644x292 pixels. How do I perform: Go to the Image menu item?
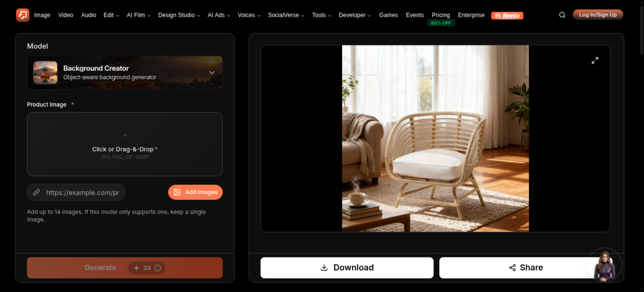(42, 15)
